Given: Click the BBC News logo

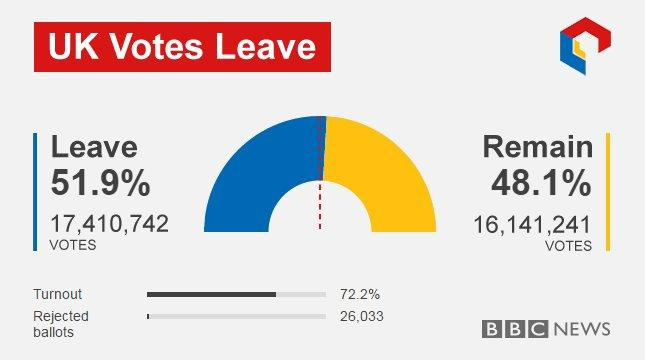Looking at the screenshot, I should [546, 329].
